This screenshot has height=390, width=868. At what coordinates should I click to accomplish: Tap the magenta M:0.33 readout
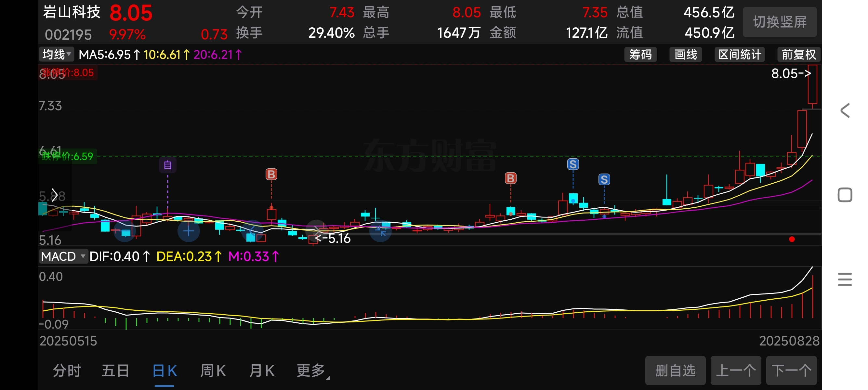click(254, 257)
